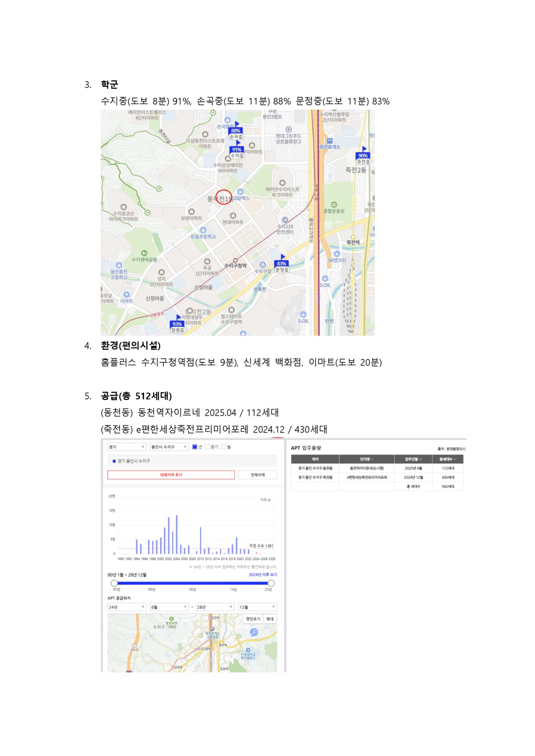The image size is (535, 756).
Task: Click the 종합운동장 stadium icon
Action: tap(334, 205)
